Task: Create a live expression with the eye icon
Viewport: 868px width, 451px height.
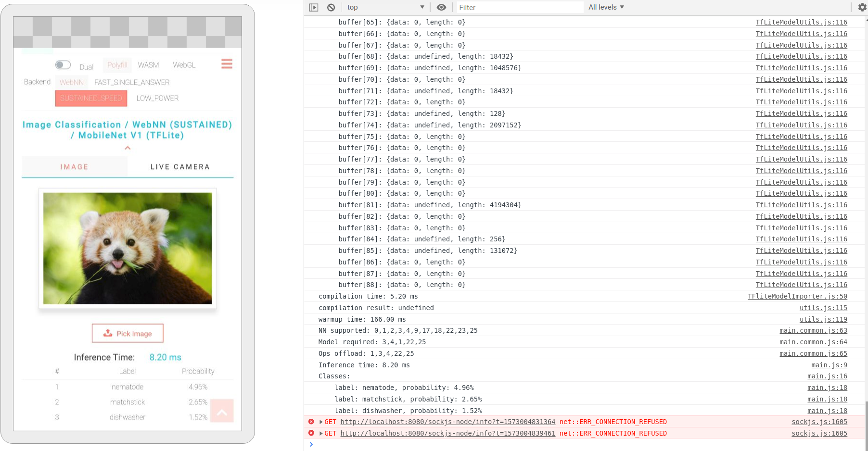Action: point(441,7)
